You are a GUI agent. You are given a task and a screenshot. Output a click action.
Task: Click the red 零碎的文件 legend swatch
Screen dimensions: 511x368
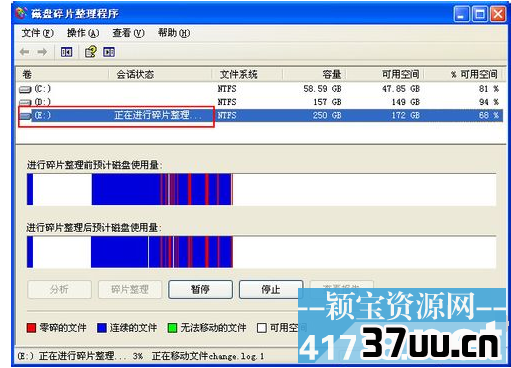tap(31, 328)
